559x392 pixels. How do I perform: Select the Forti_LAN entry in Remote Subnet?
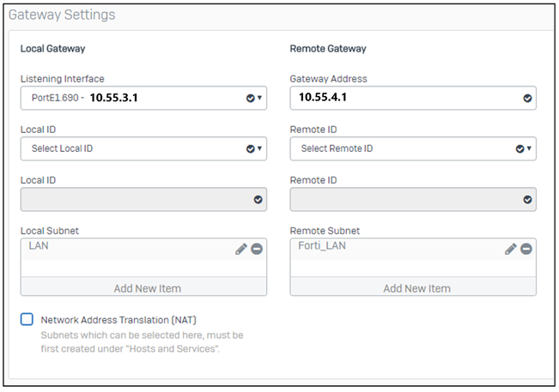(320, 246)
